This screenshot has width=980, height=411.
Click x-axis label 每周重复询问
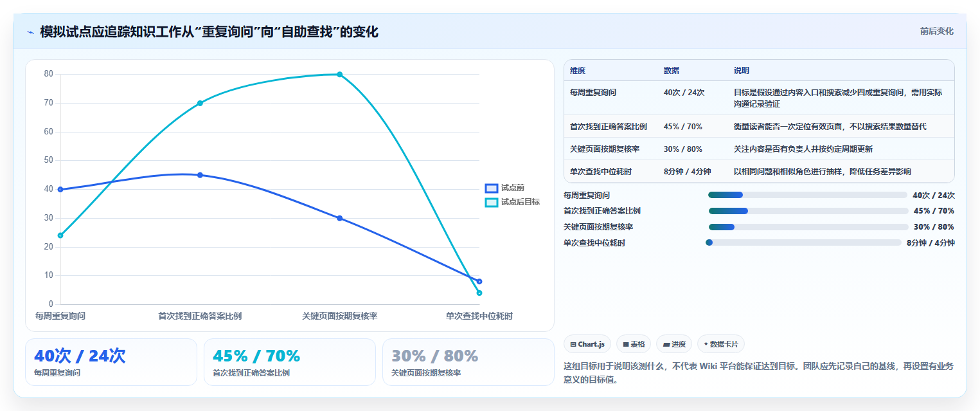point(60,316)
